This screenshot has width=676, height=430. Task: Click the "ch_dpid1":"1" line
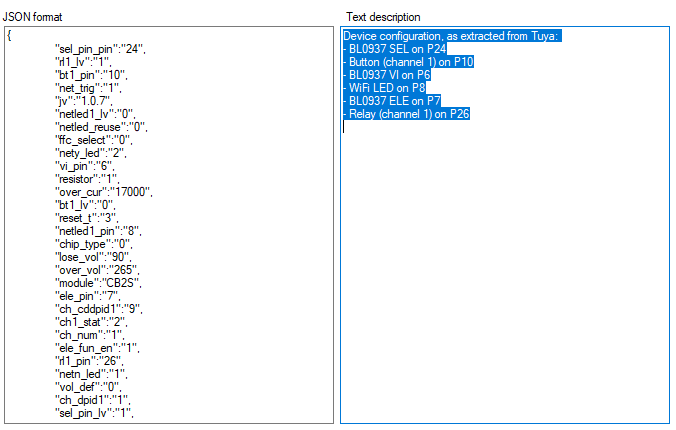point(93,400)
